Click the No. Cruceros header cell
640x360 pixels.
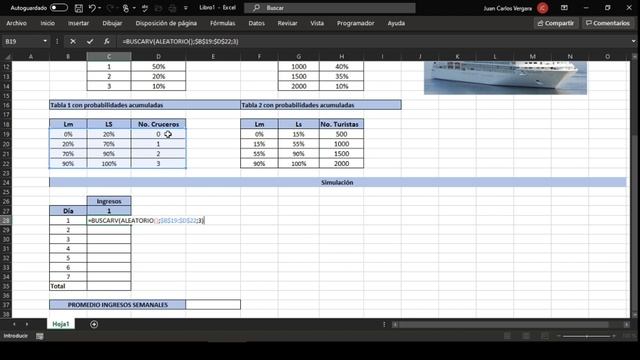158,124
